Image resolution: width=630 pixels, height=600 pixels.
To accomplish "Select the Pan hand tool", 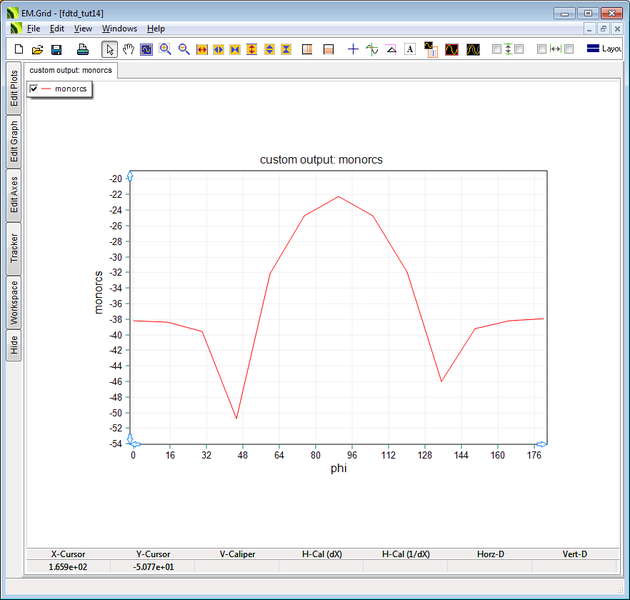I will click(x=128, y=49).
